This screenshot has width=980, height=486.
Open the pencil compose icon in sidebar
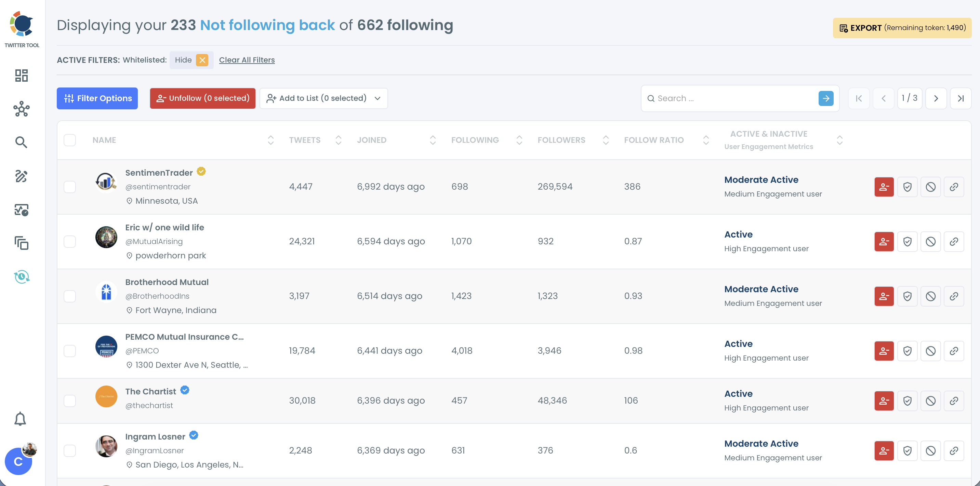[21, 176]
